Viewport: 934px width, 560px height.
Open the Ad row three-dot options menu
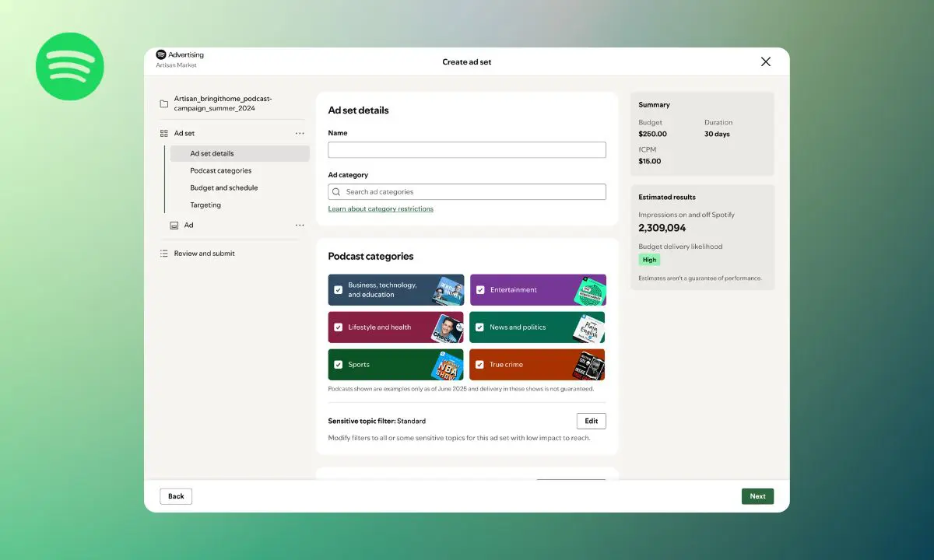[x=300, y=226]
